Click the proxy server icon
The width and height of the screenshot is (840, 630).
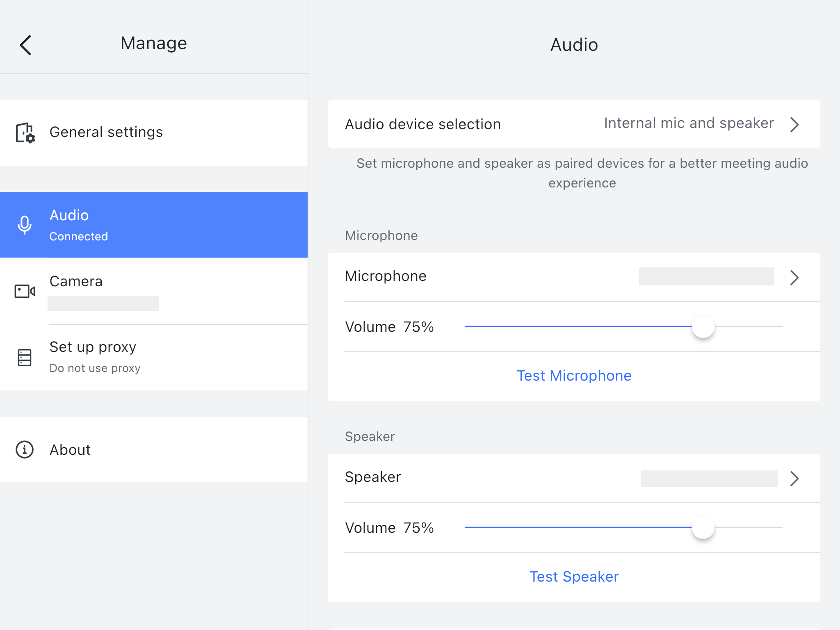(25, 357)
